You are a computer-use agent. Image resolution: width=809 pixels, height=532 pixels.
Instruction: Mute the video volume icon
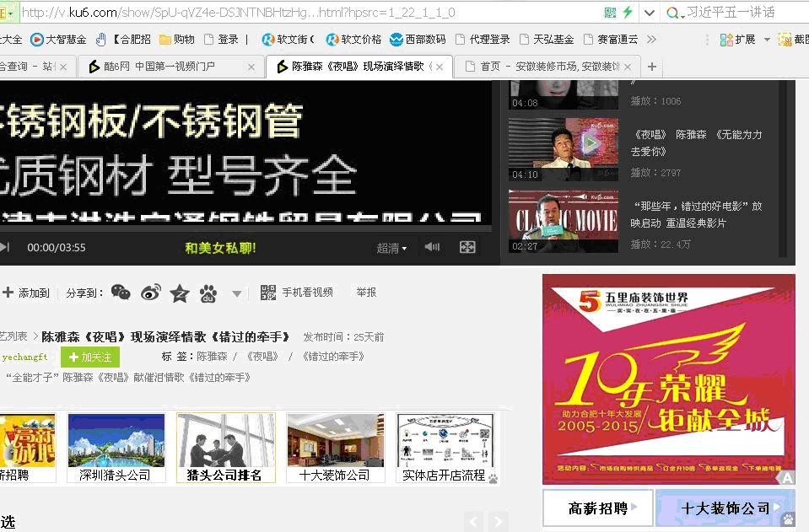432,247
